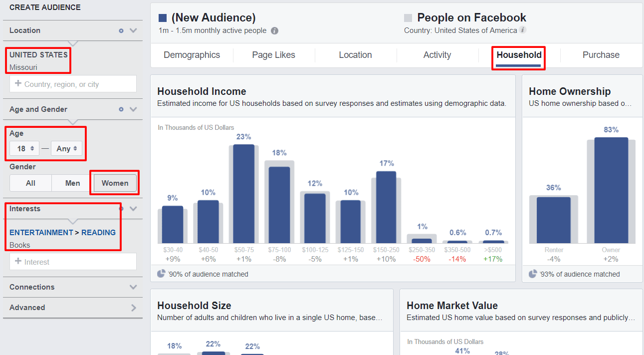Click the Owner bar showing 83%
644x355 pixels.
611,190
